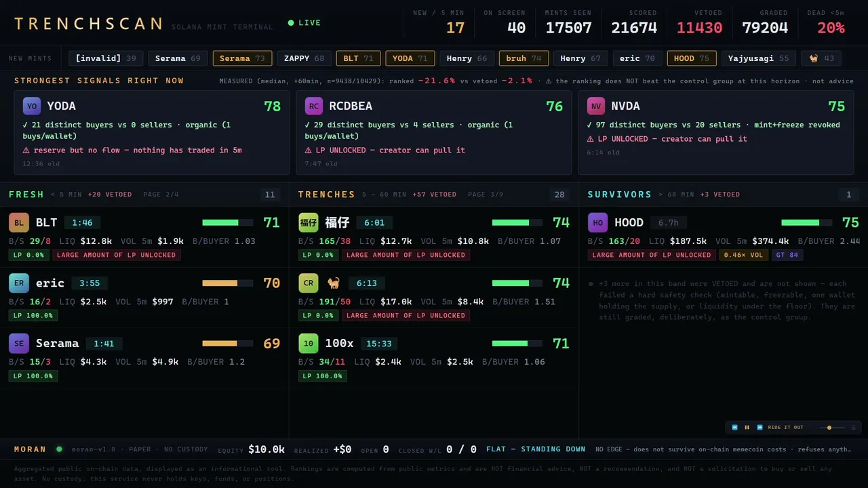Select the HOOD 75 mint chip

(692, 58)
